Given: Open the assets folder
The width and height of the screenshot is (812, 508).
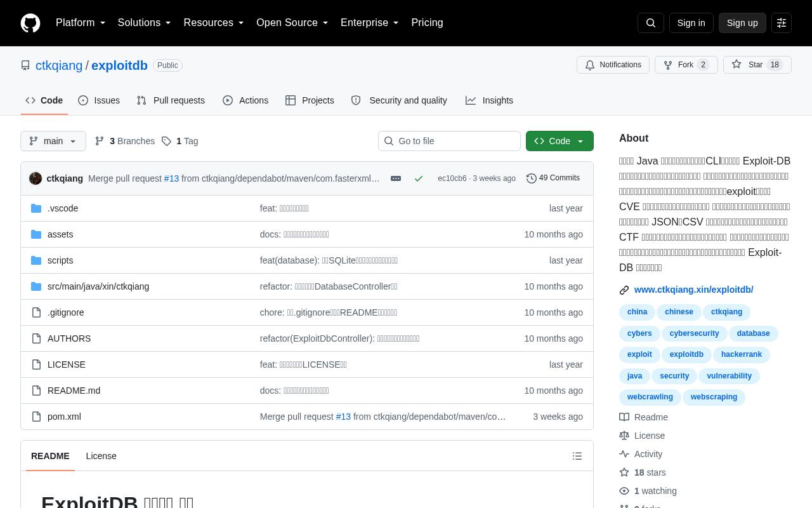Looking at the screenshot, I should click(x=60, y=234).
